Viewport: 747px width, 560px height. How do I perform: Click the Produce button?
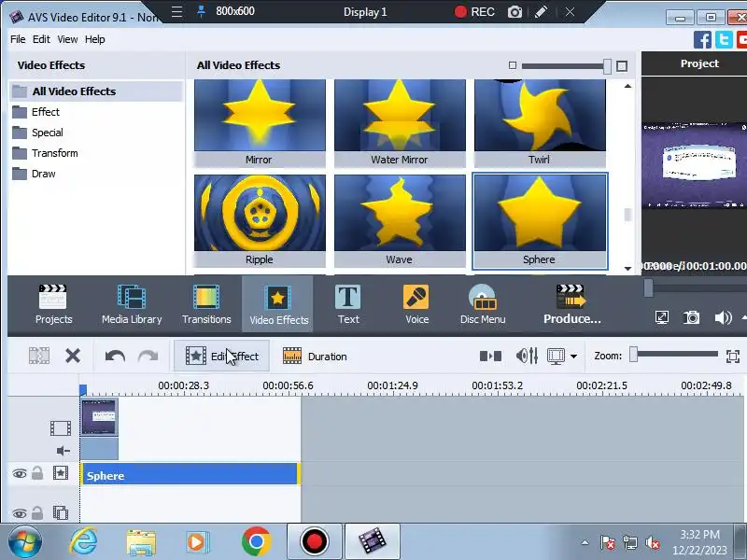point(571,304)
